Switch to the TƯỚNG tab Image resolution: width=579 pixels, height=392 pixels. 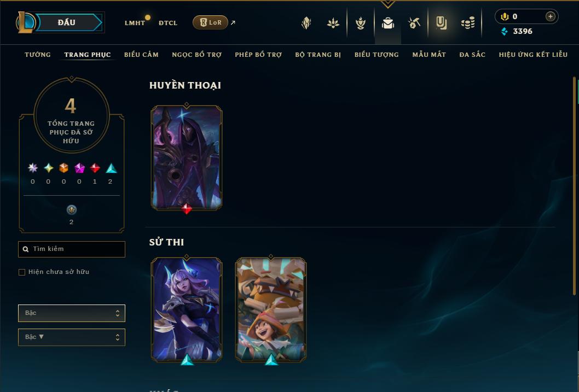(38, 55)
